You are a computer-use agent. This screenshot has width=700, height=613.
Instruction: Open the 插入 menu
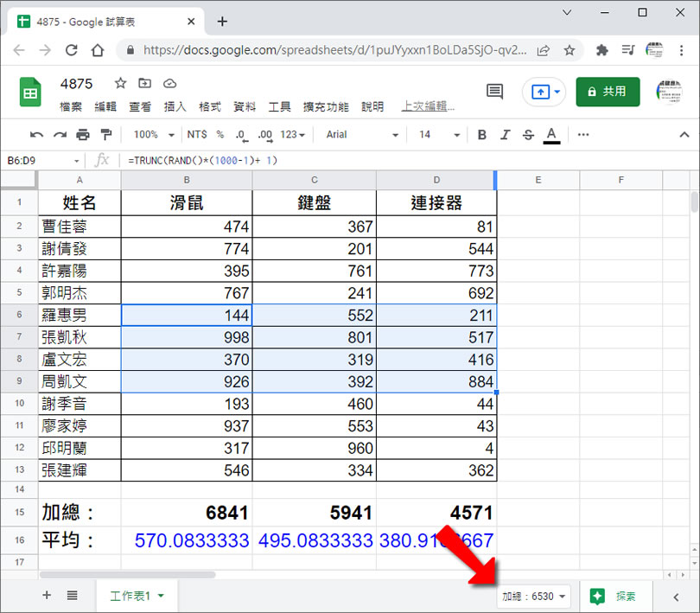175,107
